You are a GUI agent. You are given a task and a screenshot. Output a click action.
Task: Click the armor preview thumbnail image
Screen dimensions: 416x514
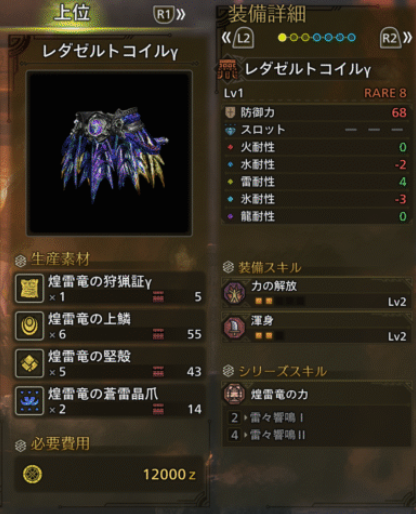[x=109, y=153]
